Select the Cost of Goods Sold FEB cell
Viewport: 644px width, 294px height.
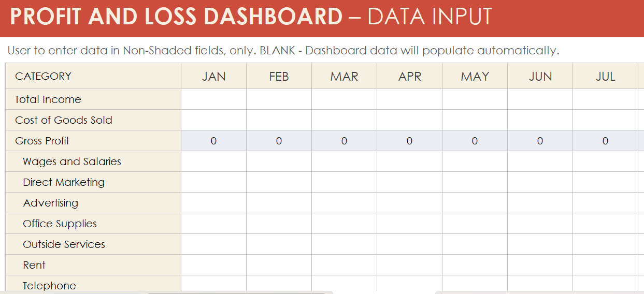279,120
